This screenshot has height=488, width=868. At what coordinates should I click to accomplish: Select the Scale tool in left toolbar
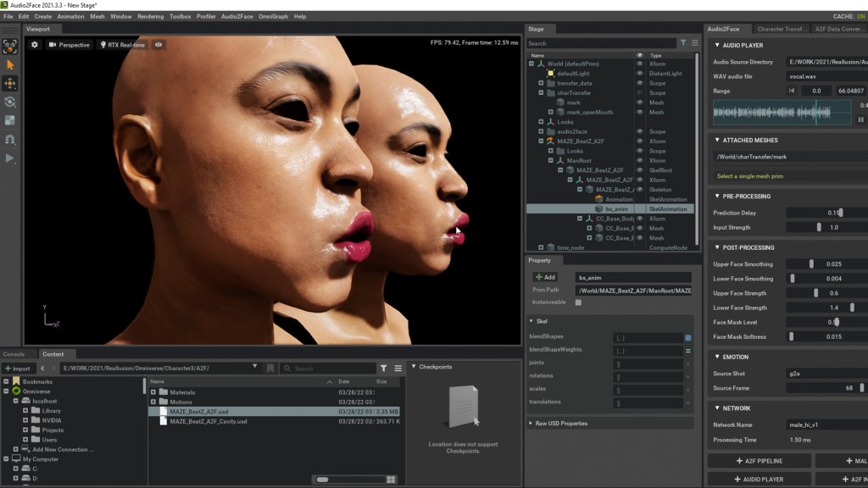point(10,120)
